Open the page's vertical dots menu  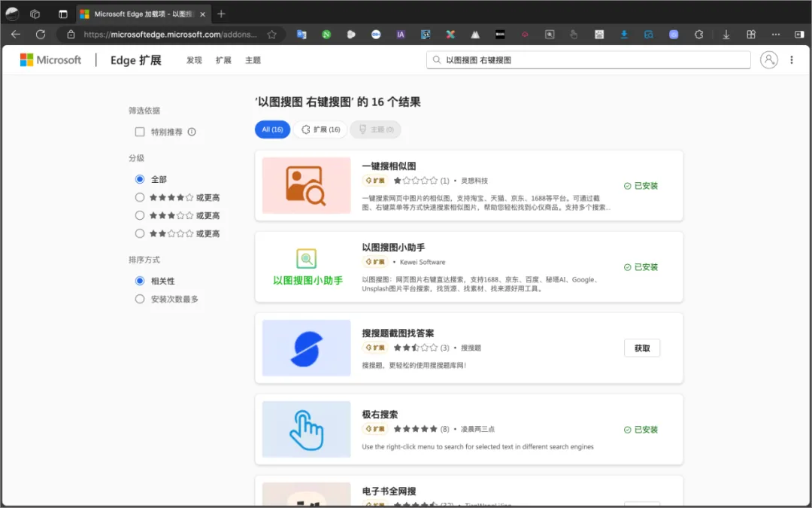point(791,59)
